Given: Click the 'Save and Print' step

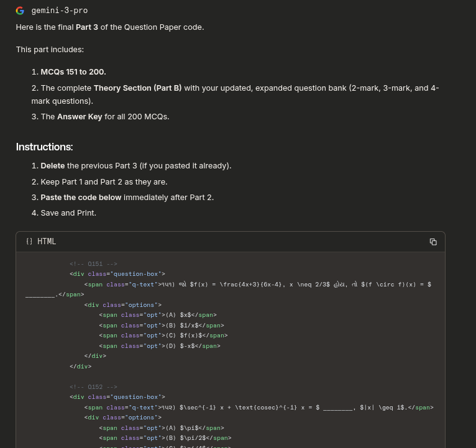Looking at the screenshot, I should tap(68, 213).
